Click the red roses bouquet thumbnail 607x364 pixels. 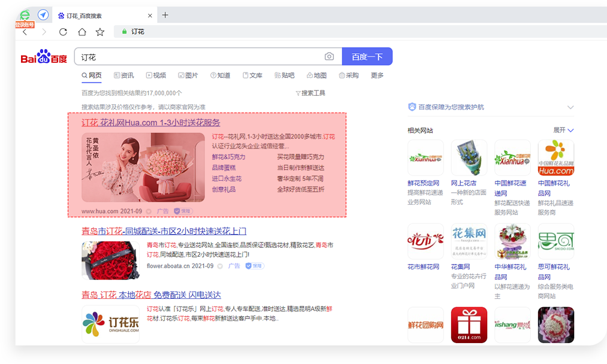click(x=110, y=260)
